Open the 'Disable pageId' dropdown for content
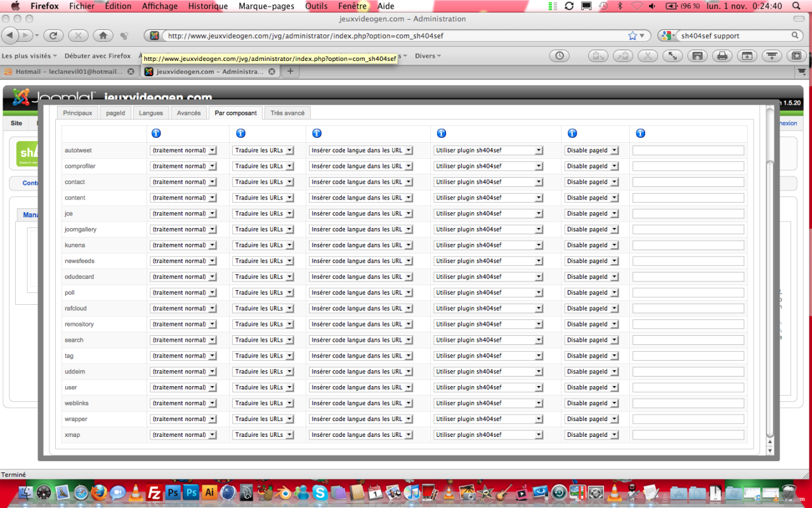The width and height of the screenshot is (812, 508). [x=591, y=198]
